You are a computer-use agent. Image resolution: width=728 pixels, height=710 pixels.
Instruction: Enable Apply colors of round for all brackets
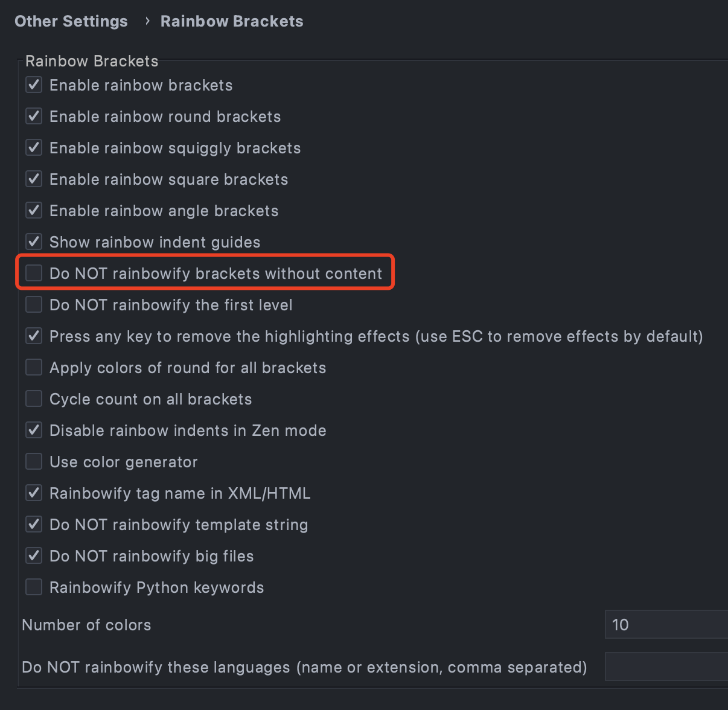34,367
